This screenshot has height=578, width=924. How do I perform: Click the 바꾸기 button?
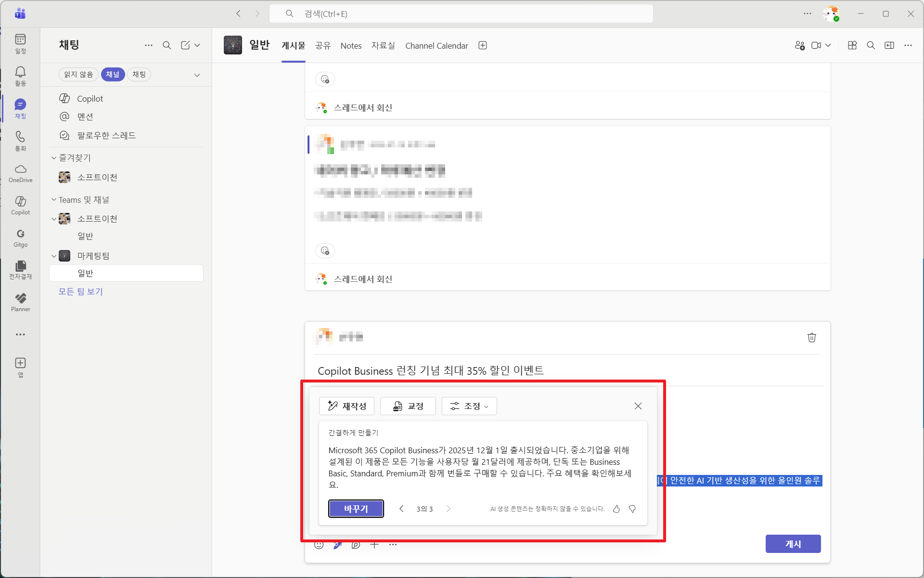coord(356,509)
